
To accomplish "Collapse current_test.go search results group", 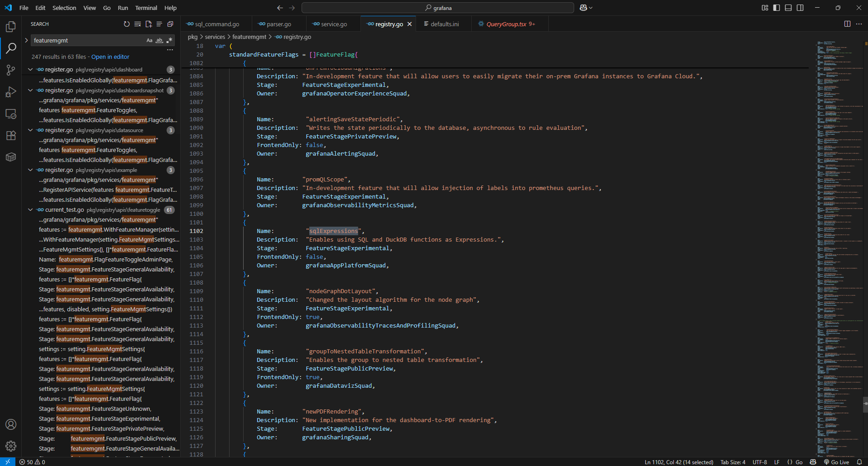I will (30, 210).
